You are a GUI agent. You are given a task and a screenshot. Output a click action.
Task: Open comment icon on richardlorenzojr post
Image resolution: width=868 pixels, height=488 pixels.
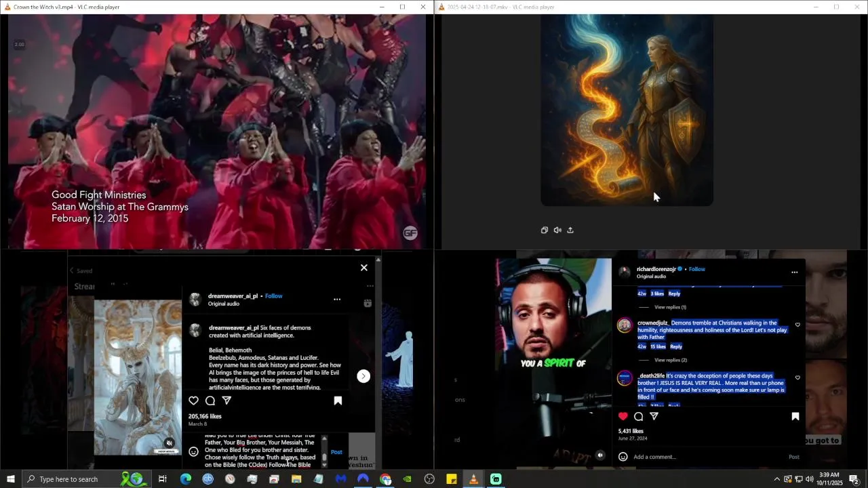point(639,416)
